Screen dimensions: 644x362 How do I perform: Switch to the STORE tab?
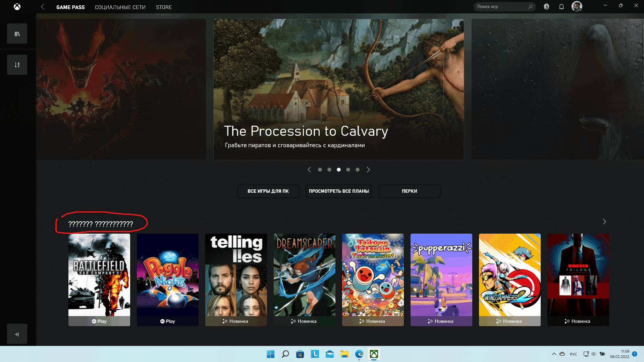pos(164,7)
